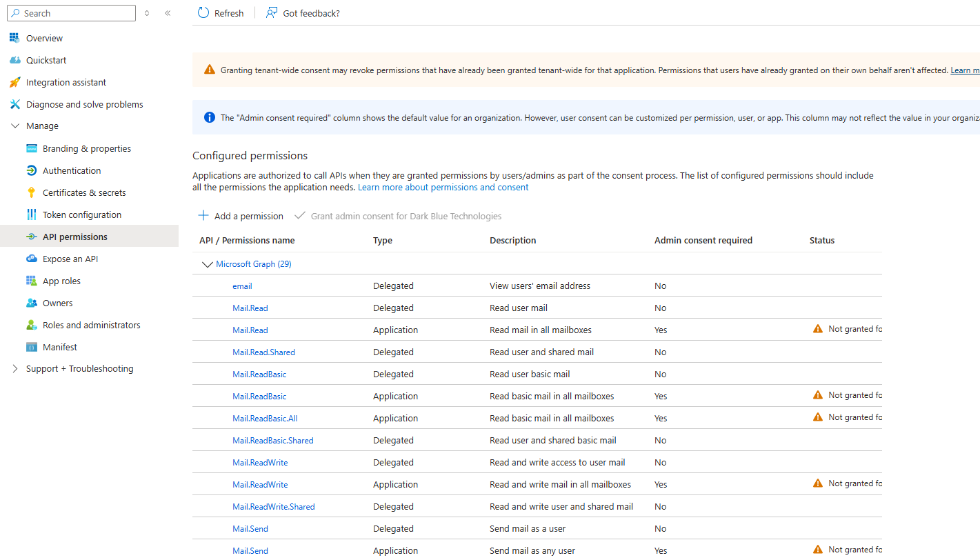980x560 pixels.
Task: Click the Status column header
Action: click(x=822, y=241)
